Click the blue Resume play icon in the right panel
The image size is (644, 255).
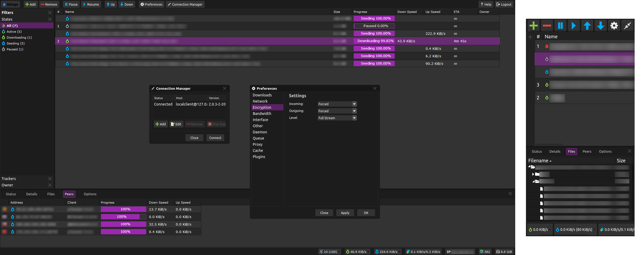coord(574,26)
